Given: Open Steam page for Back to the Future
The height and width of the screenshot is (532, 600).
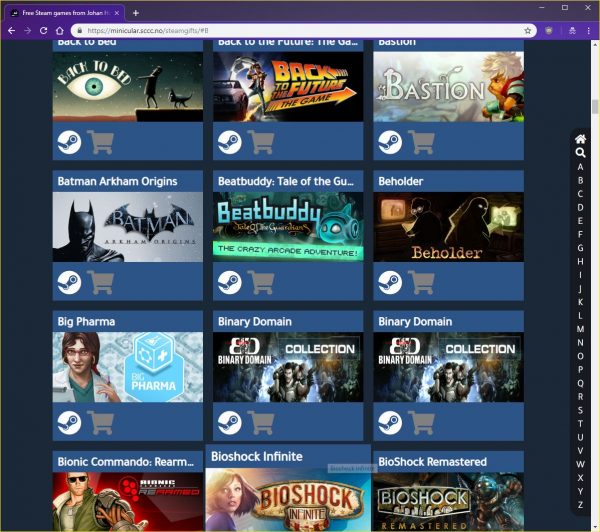Looking at the screenshot, I should click(x=230, y=142).
